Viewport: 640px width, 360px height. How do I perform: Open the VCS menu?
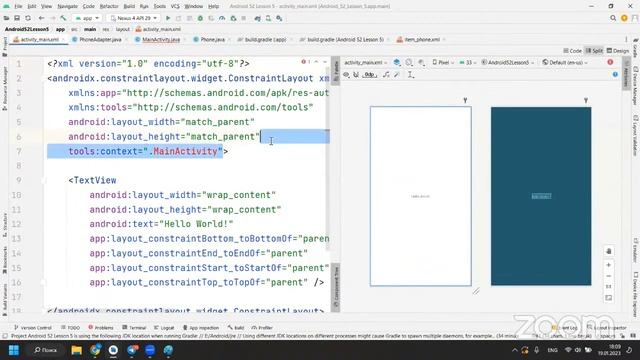click(x=175, y=7)
